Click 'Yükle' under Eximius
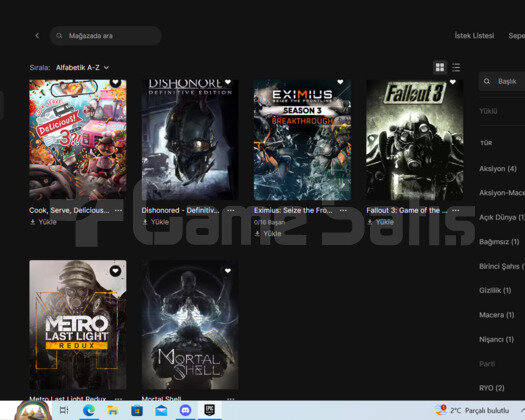The height and width of the screenshot is (420, 525). tap(268, 233)
